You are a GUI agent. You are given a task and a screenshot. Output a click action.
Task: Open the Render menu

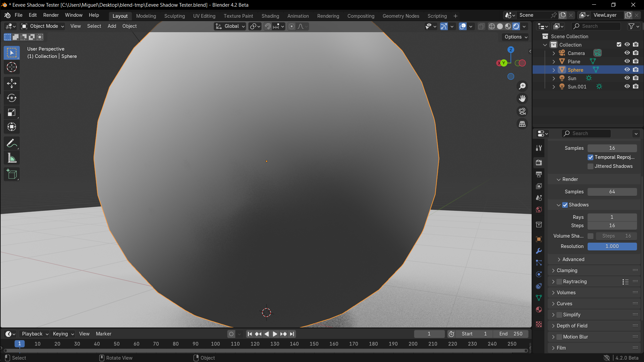51,15
